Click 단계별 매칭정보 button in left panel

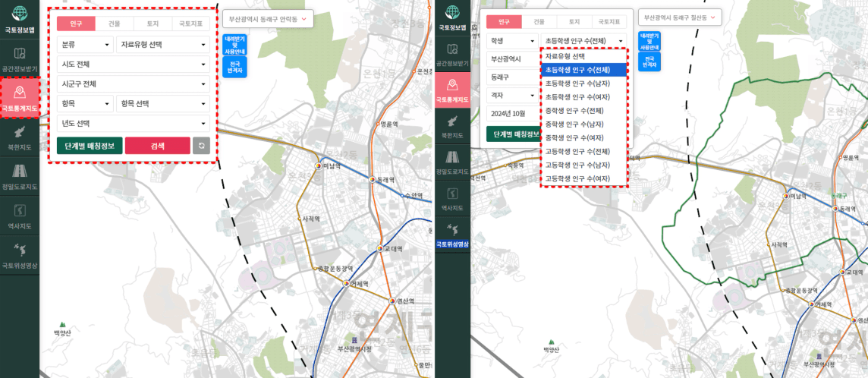[89, 146]
